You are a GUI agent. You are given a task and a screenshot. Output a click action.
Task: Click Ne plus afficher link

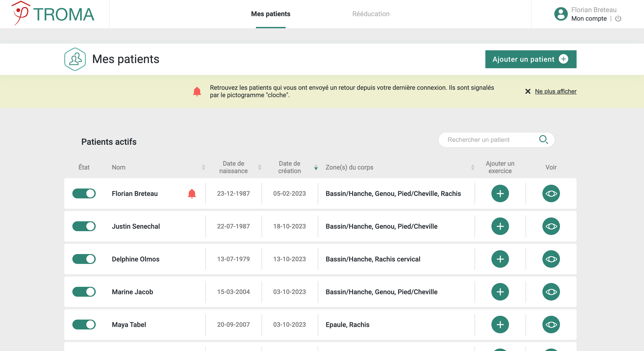(x=555, y=91)
